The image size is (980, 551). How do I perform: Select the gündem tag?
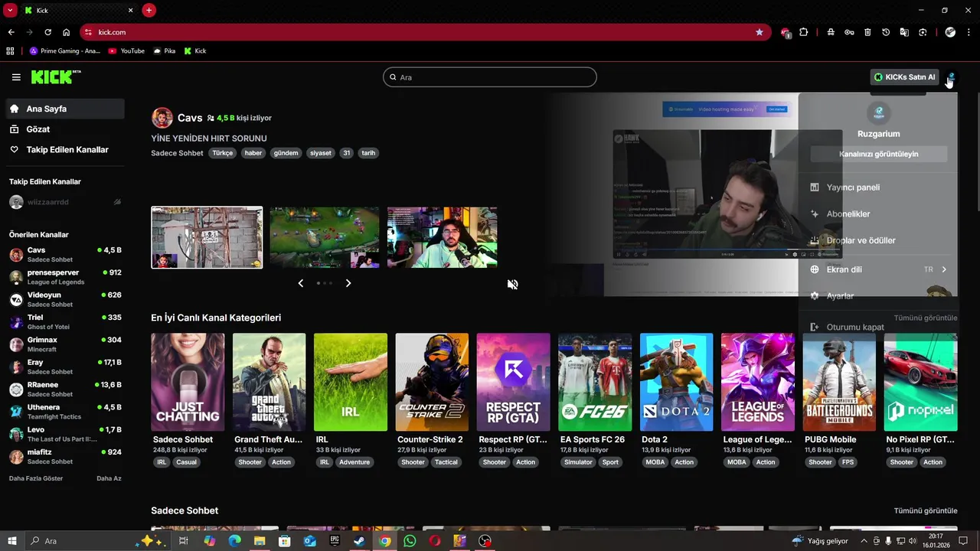(286, 153)
